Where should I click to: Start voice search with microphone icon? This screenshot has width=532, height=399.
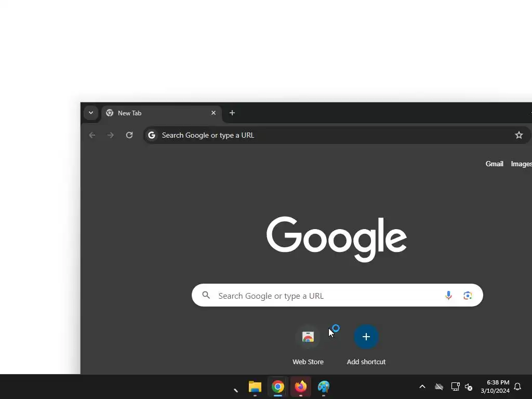click(x=448, y=296)
